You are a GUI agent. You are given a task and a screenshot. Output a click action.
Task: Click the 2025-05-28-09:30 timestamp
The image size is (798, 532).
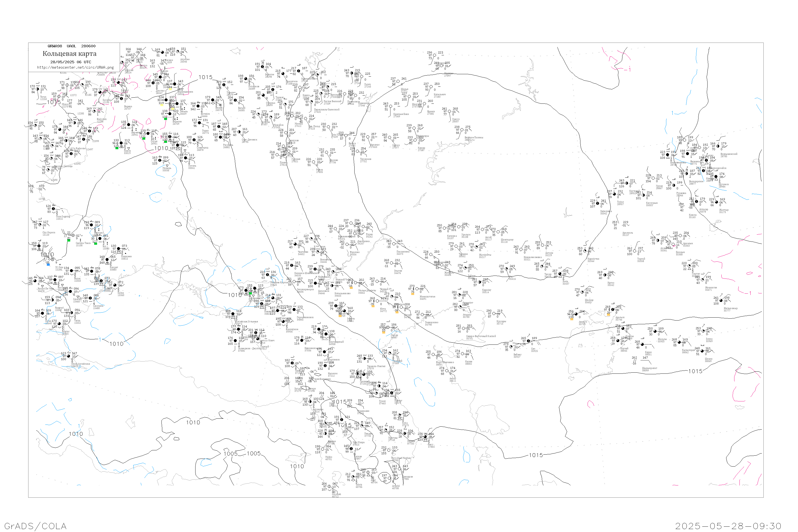(729, 526)
